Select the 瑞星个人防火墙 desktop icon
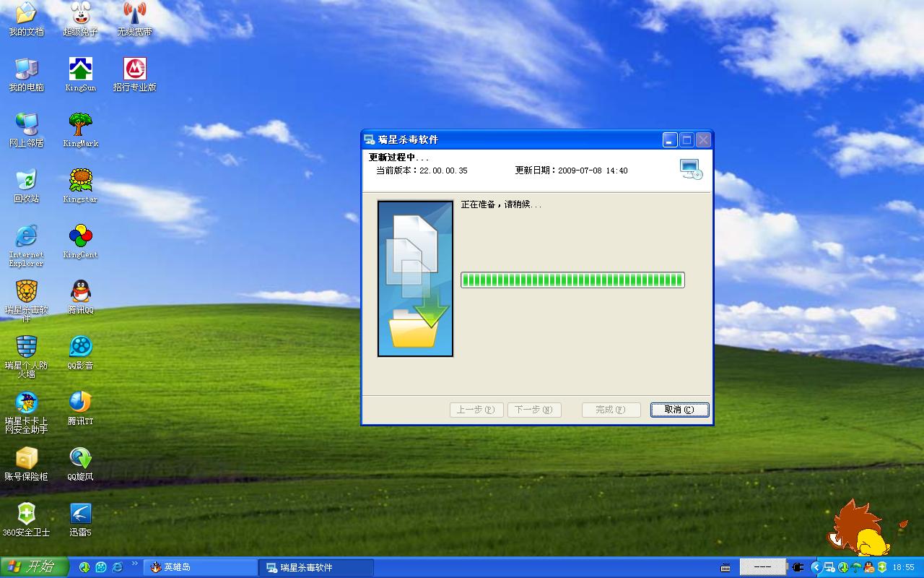Screen dimensions: 924x578 pos(26,357)
